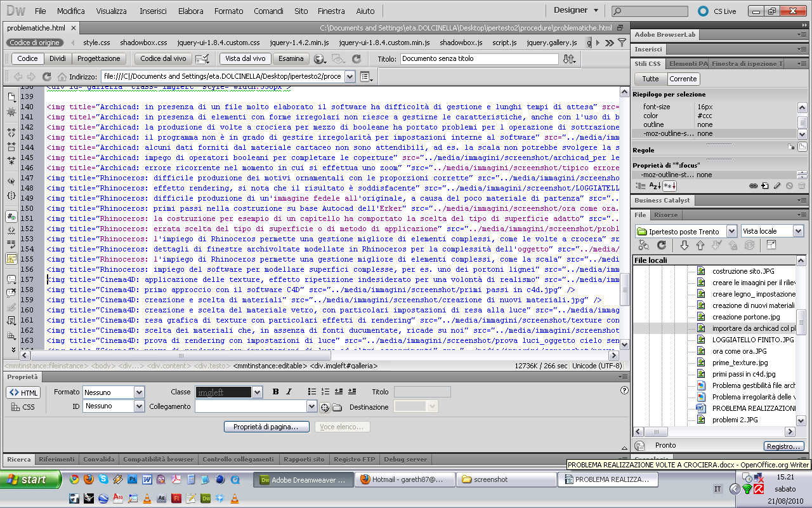Open shadowbox.css related file
Screen dimensions: 812x508
(x=144, y=43)
